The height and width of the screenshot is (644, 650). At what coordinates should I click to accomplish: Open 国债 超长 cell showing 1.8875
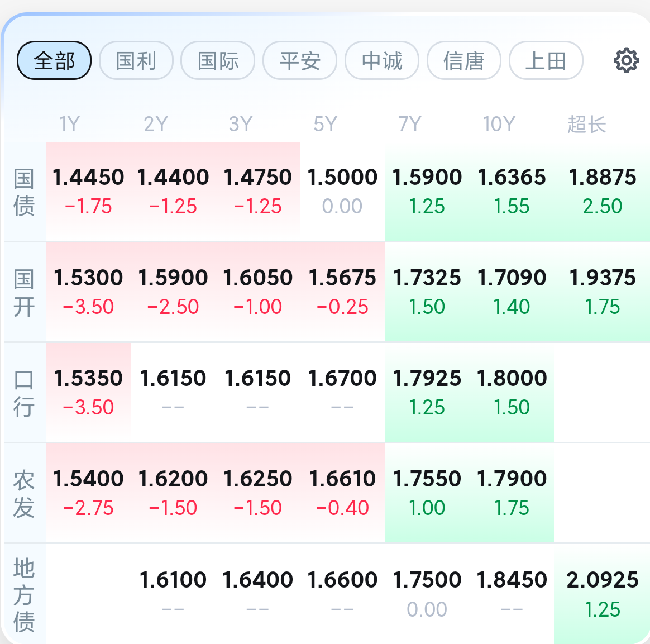[602, 191]
